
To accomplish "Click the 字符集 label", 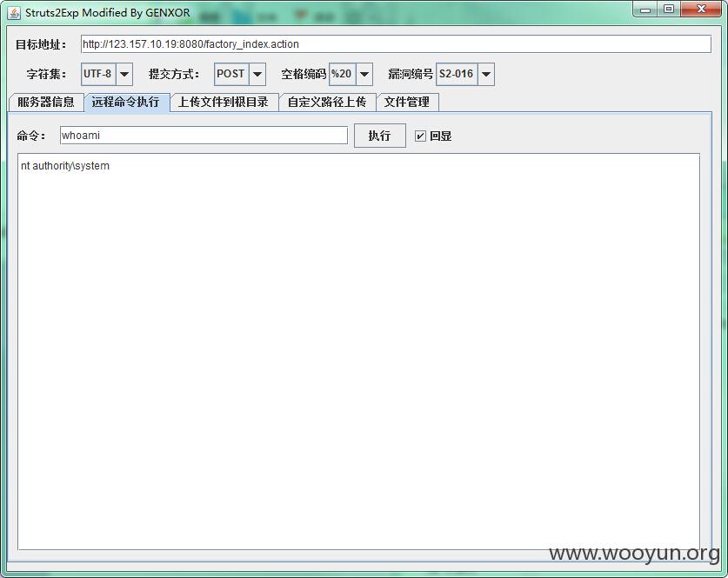I will click(46, 74).
